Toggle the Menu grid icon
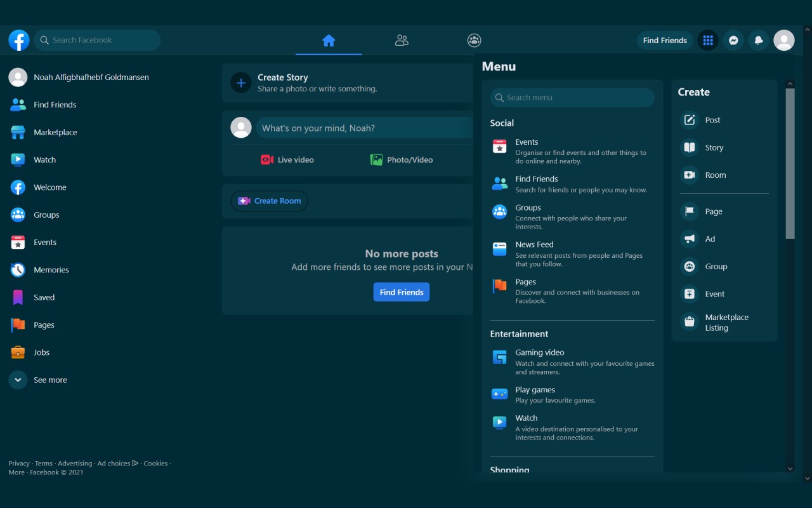812x508 pixels. (x=708, y=40)
